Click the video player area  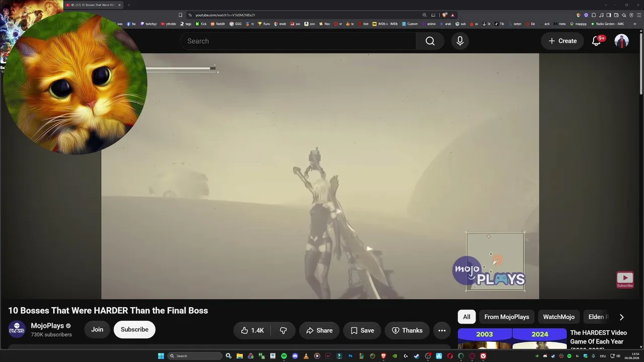coord(320,176)
